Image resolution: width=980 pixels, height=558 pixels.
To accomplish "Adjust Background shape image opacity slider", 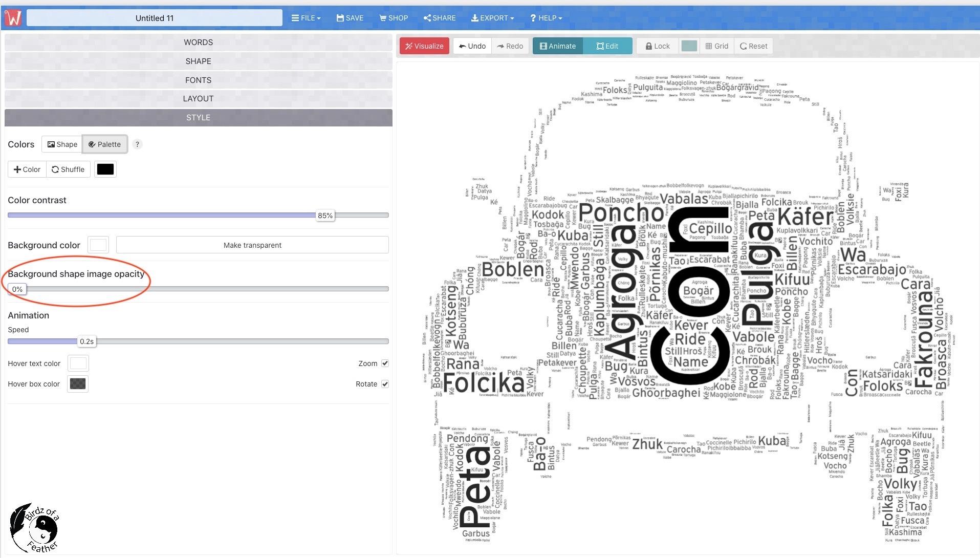I will (17, 289).
